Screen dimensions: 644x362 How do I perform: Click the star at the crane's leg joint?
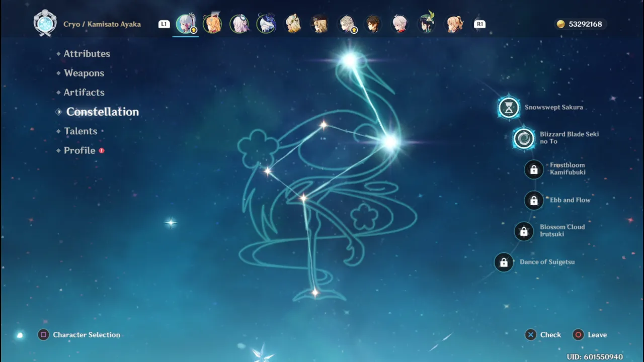(x=303, y=199)
